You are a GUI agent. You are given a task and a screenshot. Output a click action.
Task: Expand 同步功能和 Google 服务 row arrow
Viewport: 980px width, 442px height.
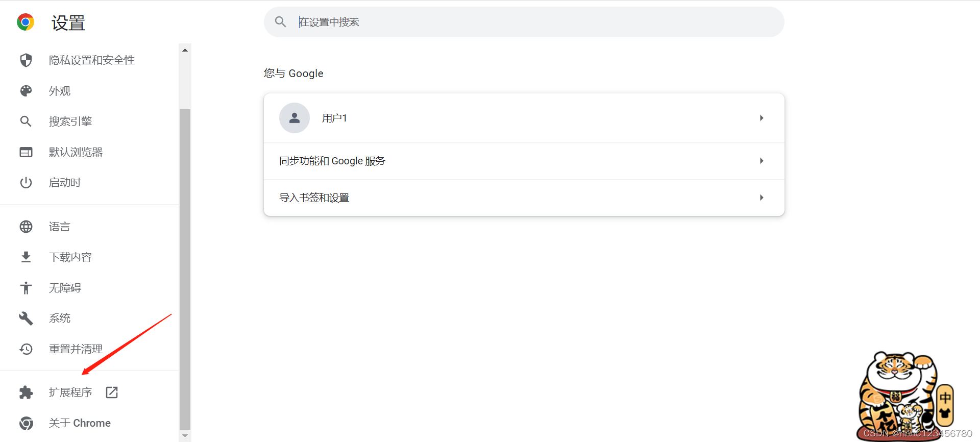[x=762, y=161]
